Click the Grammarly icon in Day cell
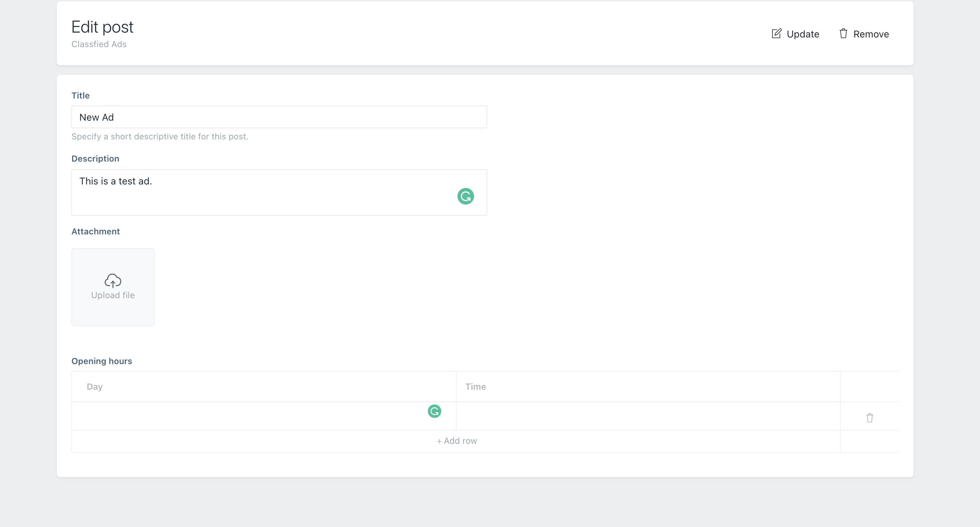The width and height of the screenshot is (980, 527). pyautogui.click(x=434, y=411)
